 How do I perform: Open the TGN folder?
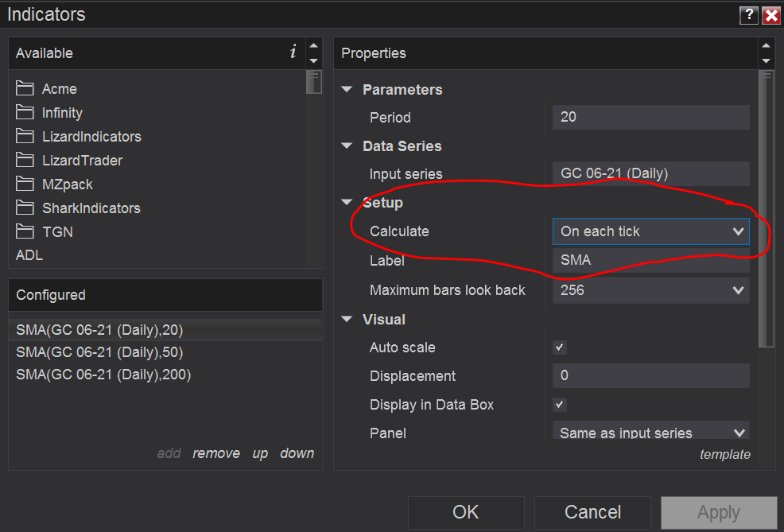(44, 232)
